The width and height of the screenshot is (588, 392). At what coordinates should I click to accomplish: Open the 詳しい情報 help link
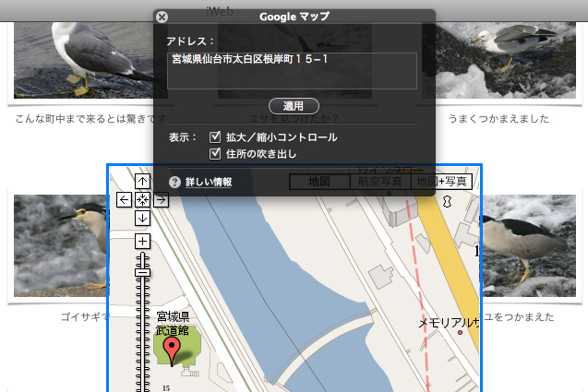(209, 182)
